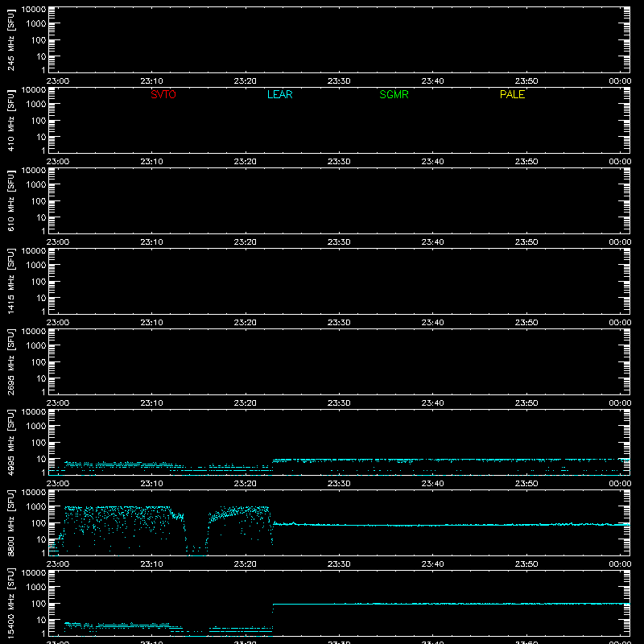Click 23:30 tick label under 410 MHz panel
Screen dimensions: 644x644
pos(339,162)
